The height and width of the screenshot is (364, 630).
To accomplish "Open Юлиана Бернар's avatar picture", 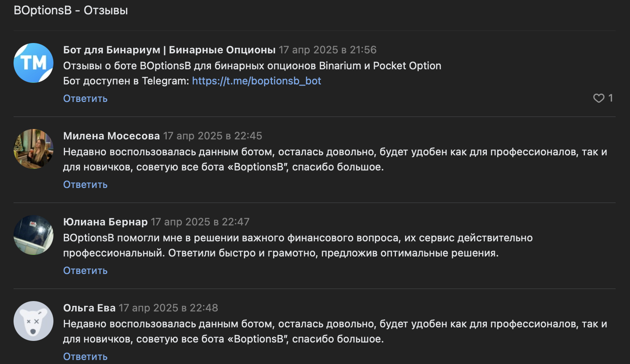I will pos(33,235).
